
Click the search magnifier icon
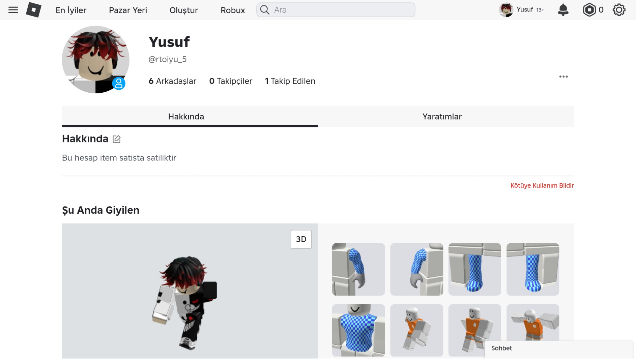(265, 10)
